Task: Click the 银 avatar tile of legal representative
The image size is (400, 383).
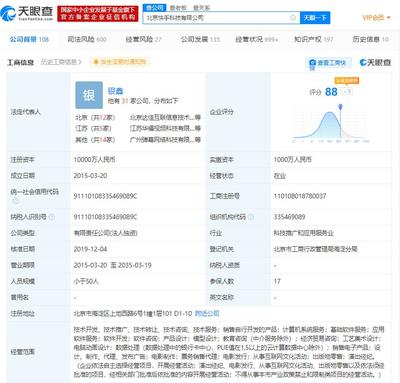Action: click(x=89, y=95)
